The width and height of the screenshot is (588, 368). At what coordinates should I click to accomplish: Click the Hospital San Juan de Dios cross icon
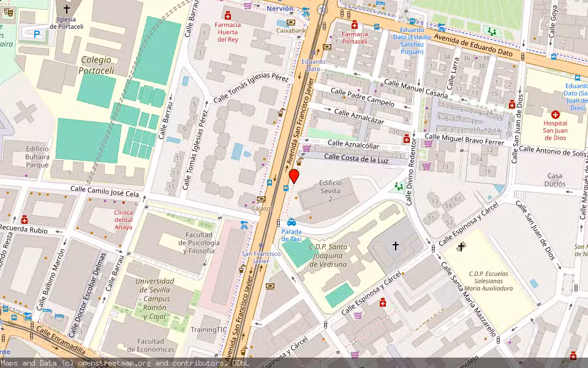(555, 115)
